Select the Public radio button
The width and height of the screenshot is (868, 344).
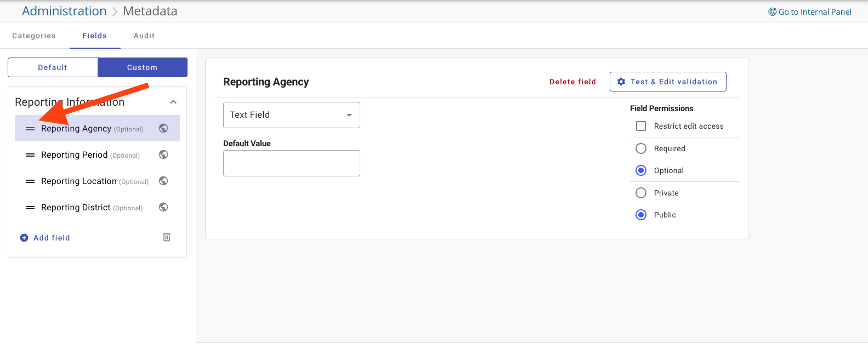coord(641,215)
